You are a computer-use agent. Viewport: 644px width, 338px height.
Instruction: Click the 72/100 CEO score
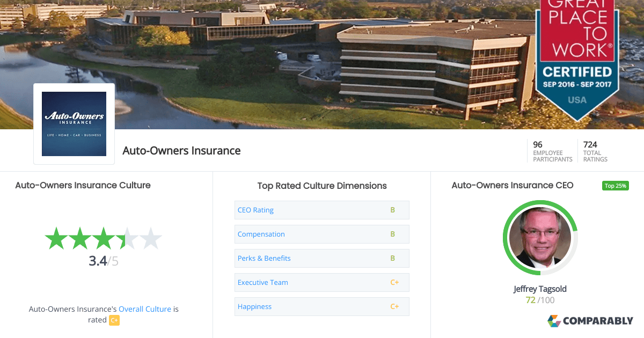(540, 300)
